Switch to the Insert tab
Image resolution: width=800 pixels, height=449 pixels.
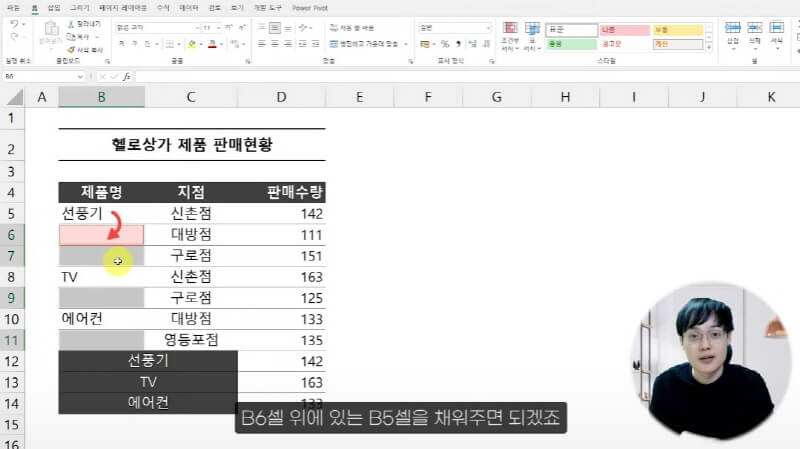point(54,8)
